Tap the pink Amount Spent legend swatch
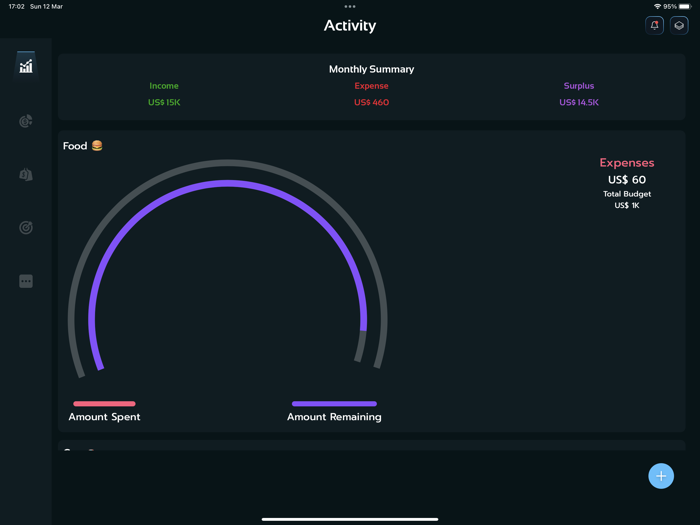The width and height of the screenshot is (700, 525). click(x=104, y=404)
